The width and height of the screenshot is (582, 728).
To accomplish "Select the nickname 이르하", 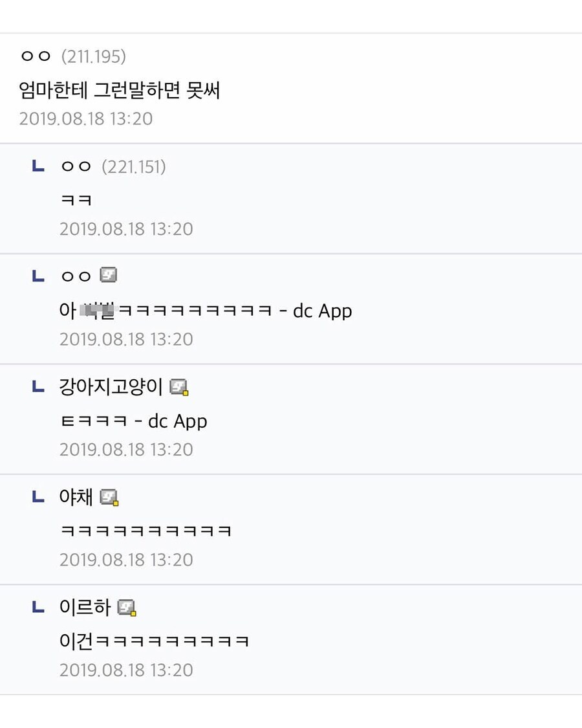I will (85, 607).
